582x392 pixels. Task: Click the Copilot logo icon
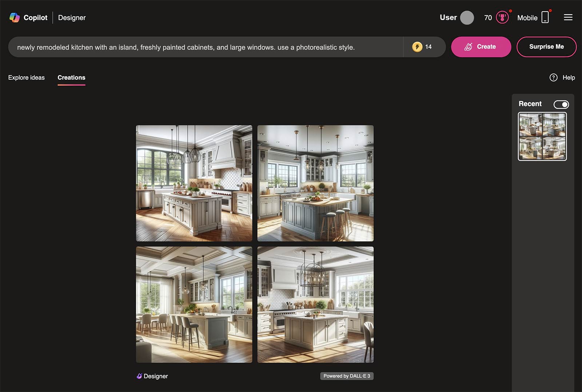15,17
